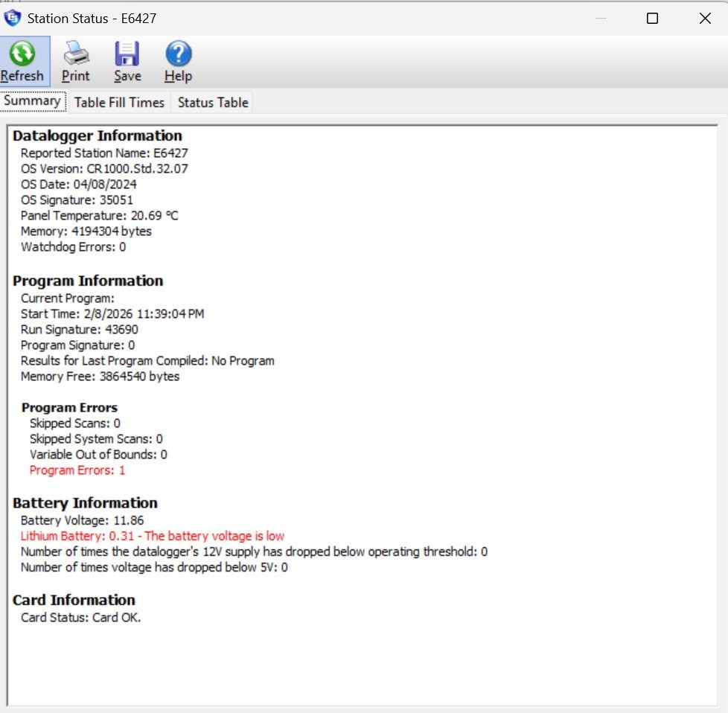Click the application icon in the title bar
Screen dimensions: 728x713
click(x=13, y=18)
